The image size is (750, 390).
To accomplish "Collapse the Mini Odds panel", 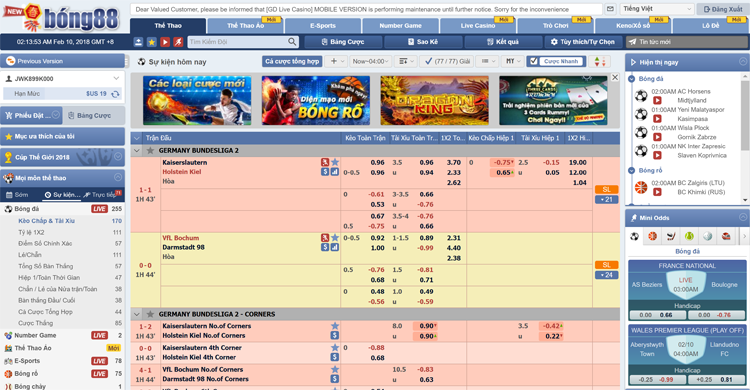I will click(743, 217).
